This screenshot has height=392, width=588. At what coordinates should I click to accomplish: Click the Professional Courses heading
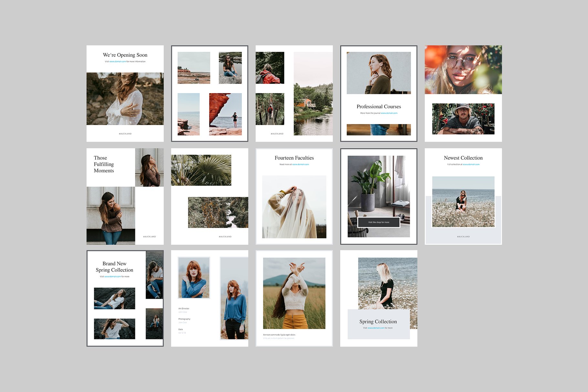[x=379, y=107]
